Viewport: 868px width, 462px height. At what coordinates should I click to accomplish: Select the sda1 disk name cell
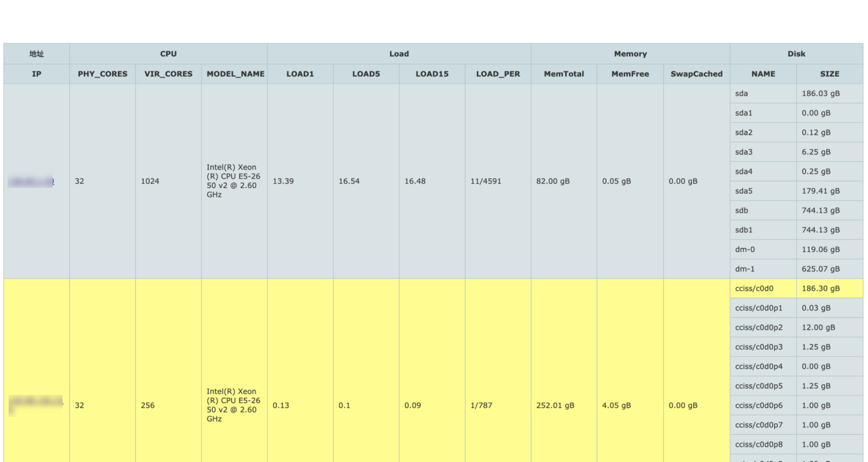coord(763,113)
